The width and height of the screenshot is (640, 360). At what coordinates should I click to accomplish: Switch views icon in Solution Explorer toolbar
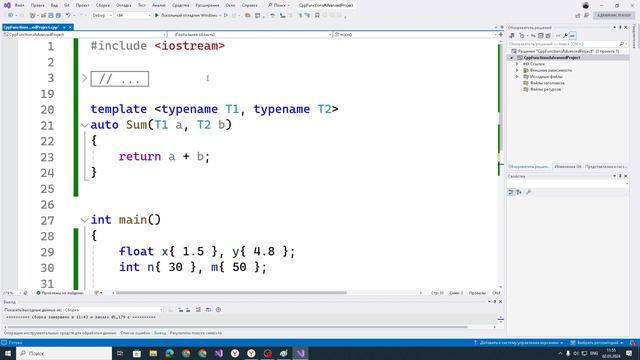click(511, 36)
